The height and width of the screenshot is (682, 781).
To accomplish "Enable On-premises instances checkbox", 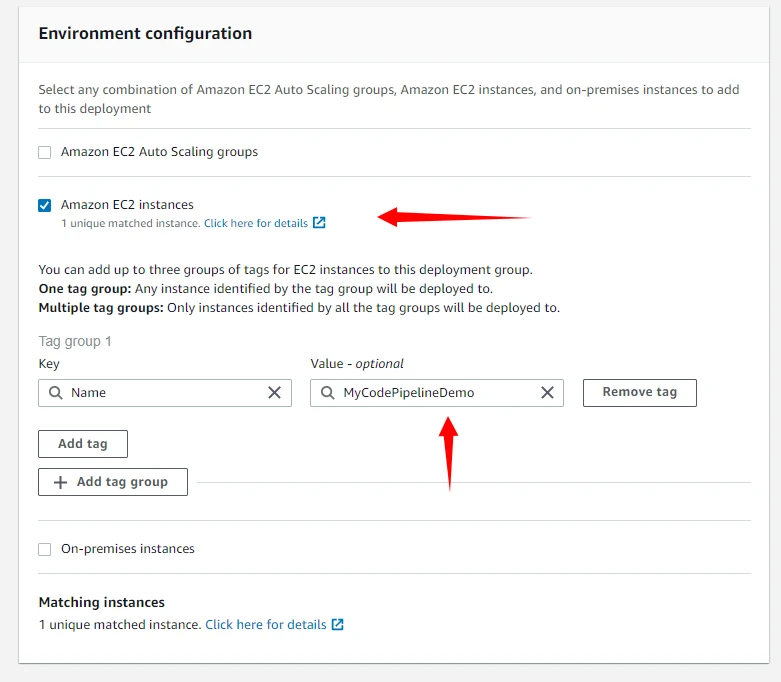I will (44, 549).
